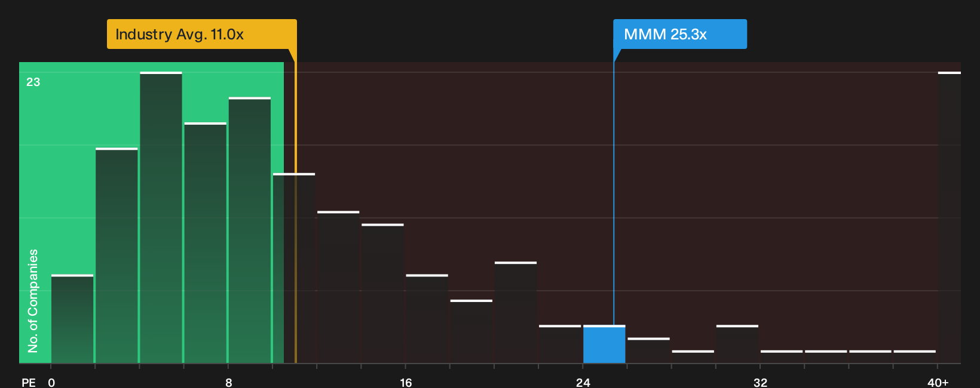Click the histogram bar at PE 10-12

(294, 268)
